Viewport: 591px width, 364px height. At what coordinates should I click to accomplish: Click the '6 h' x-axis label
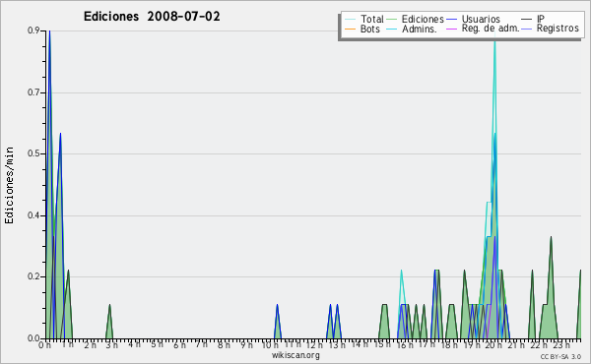pyautogui.click(x=179, y=345)
